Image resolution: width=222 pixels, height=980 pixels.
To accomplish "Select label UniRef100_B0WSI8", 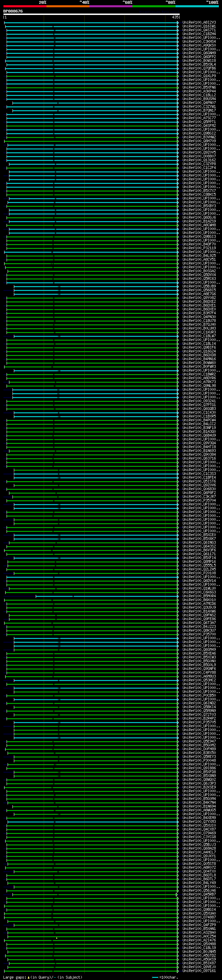I will click(x=199, y=60).
